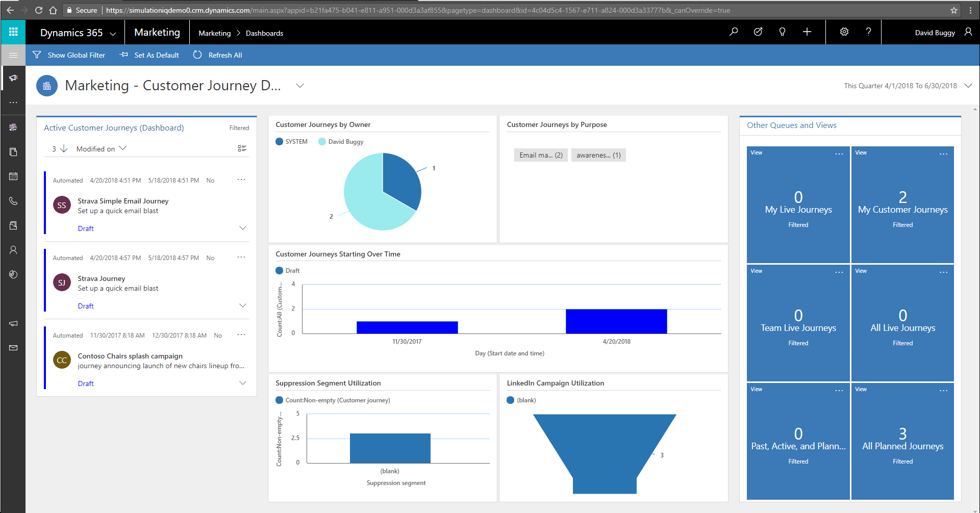Viewport: 980px width, 513px height.
Task: Reload the page with browser refresh
Action: click(x=39, y=10)
